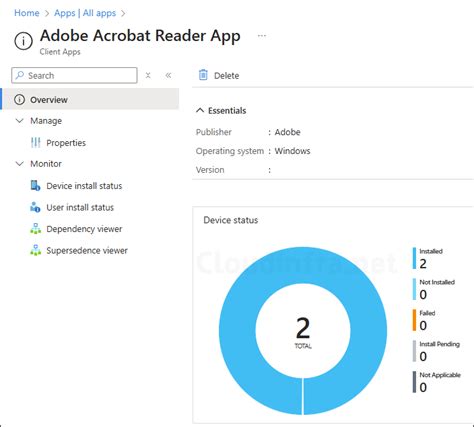
Task: Open the Supersedence viewer page
Action: (x=87, y=250)
